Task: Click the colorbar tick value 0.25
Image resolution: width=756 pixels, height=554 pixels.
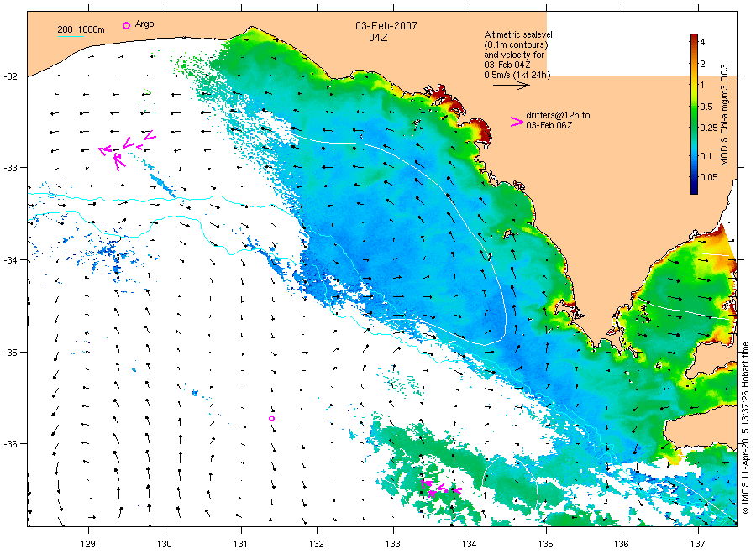Action: (709, 128)
